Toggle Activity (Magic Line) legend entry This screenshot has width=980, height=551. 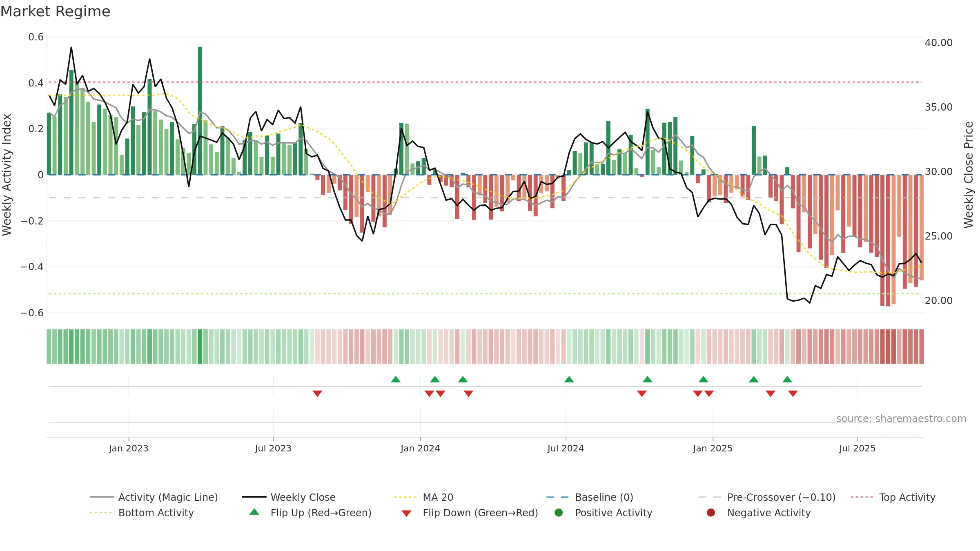154,497
